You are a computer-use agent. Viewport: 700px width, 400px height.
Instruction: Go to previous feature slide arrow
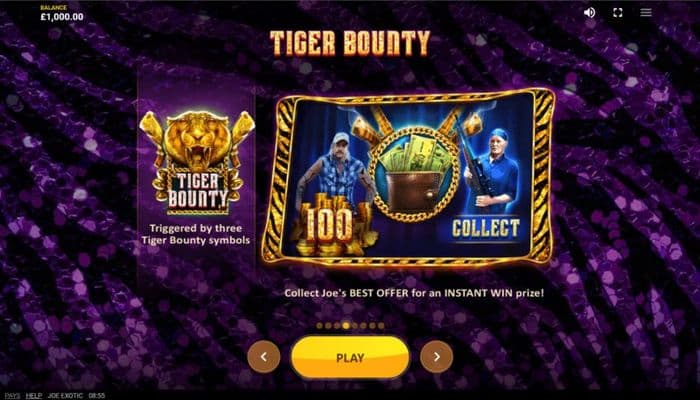(264, 357)
